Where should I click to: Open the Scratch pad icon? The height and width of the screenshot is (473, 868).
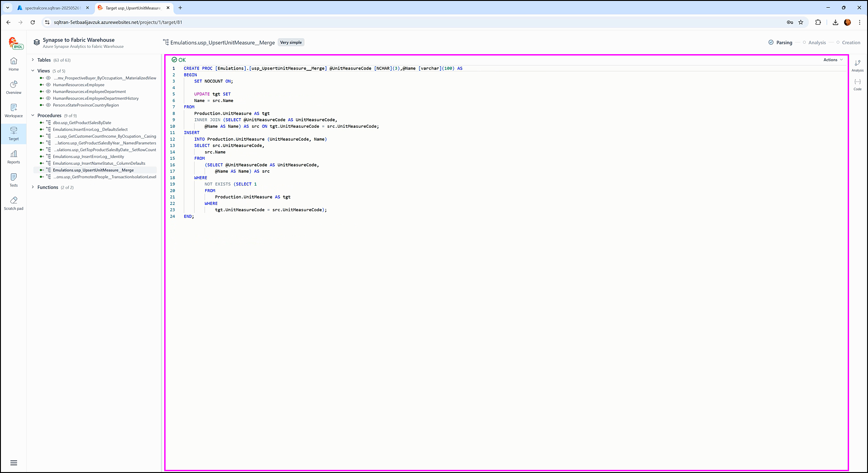click(x=14, y=203)
